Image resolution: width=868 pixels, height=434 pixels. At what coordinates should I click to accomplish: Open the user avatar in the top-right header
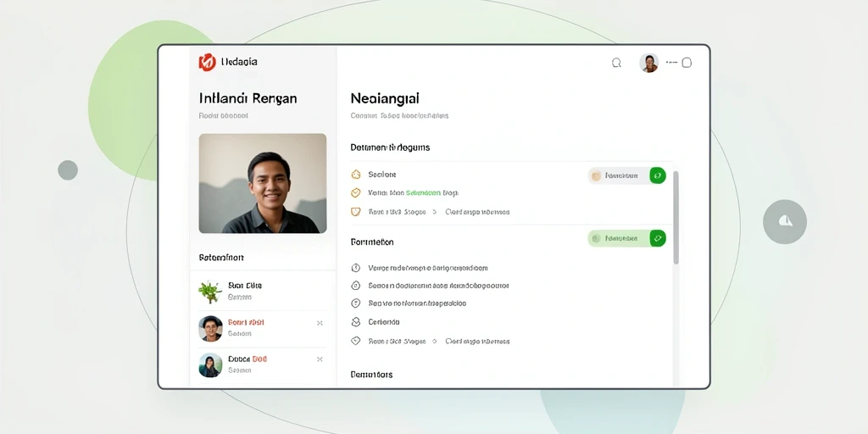click(648, 63)
